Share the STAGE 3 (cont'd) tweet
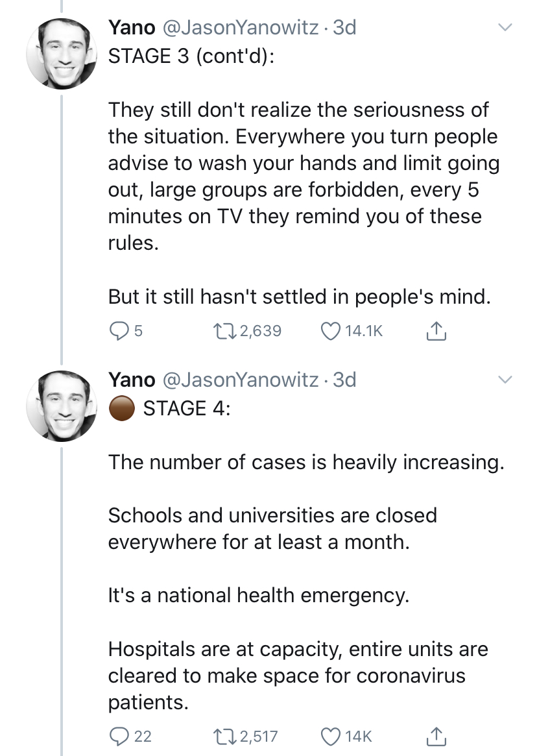The image size is (537, 756). click(x=436, y=332)
